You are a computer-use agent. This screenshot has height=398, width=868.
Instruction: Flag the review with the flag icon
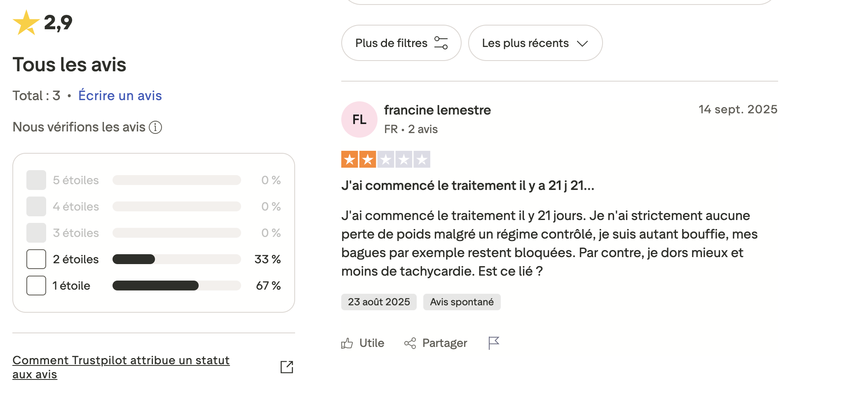click(493, 343)
